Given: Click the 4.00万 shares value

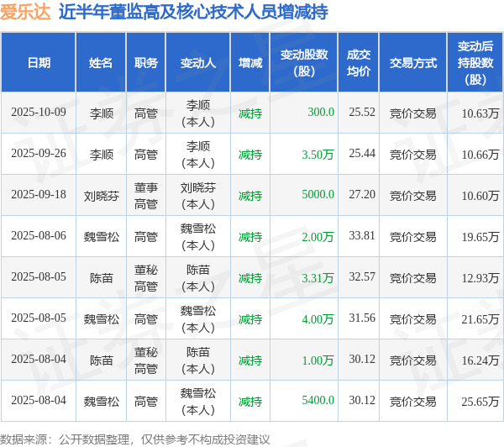Looking at the screenshot, I should (x=318, y=319).
